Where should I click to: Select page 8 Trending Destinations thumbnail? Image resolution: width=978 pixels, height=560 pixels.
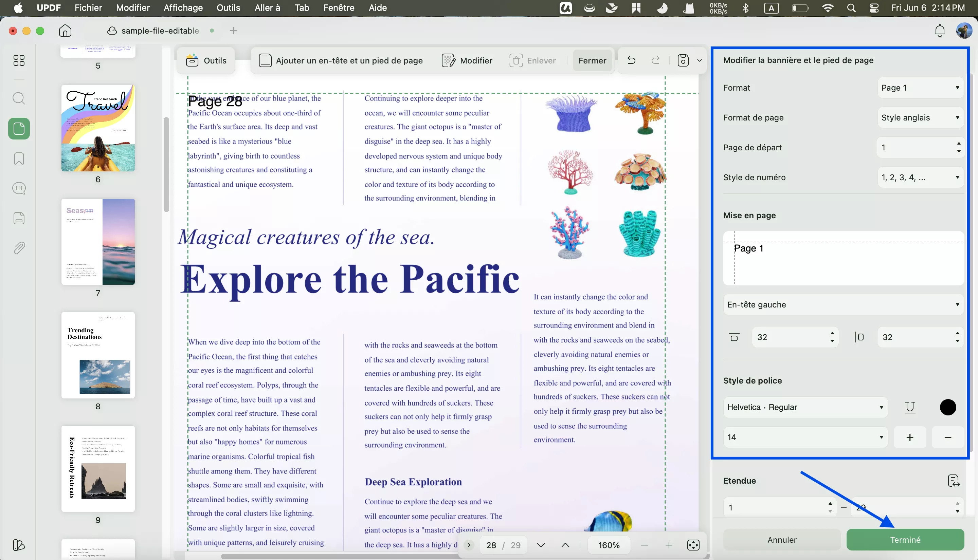(x=98, y=355)
